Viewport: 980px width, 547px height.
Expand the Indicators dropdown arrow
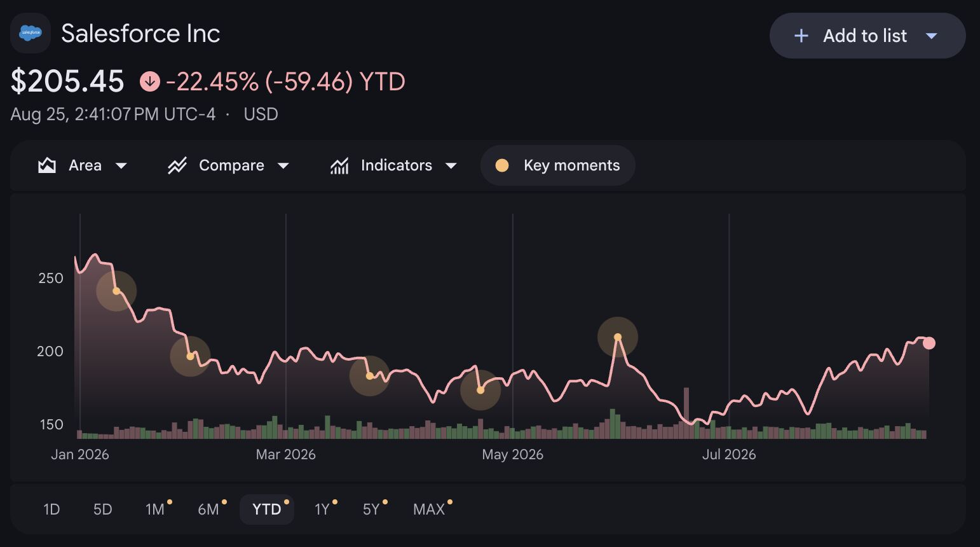(451, 165)
